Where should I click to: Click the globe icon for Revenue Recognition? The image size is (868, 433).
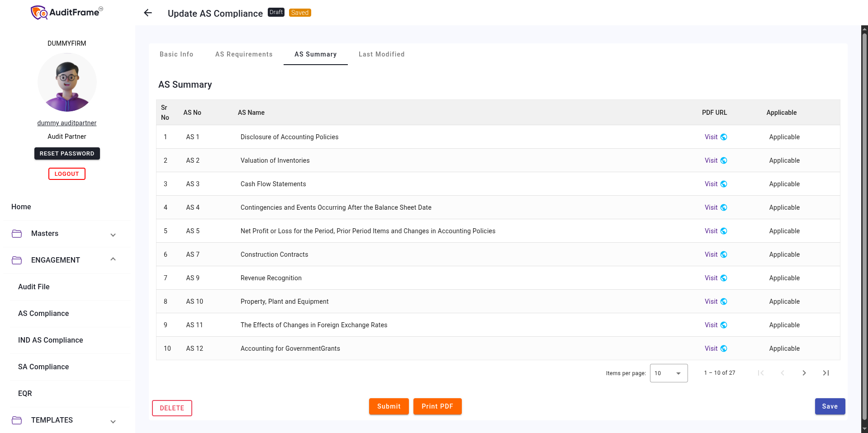pyautogui.click(x=724, y=278)
